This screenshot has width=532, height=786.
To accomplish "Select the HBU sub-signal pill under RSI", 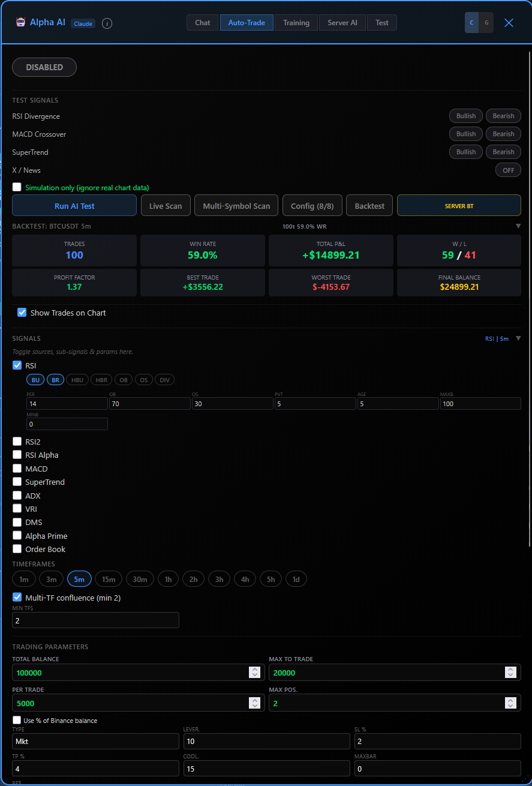I will coord(77,379).
